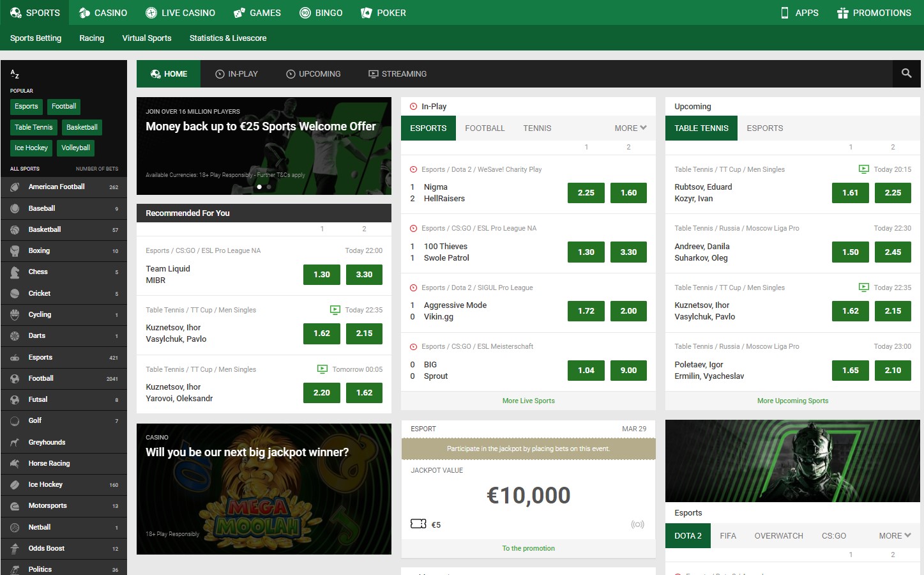
Task: Open Virtual Sports menu item
Action: [x=147, y=38]
